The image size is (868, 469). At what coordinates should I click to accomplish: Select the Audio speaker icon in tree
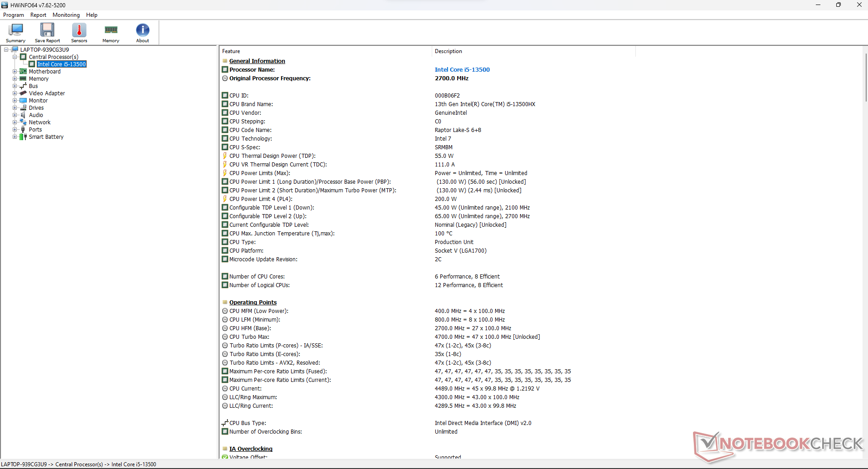pyautogui.click(x=23, y=115)
